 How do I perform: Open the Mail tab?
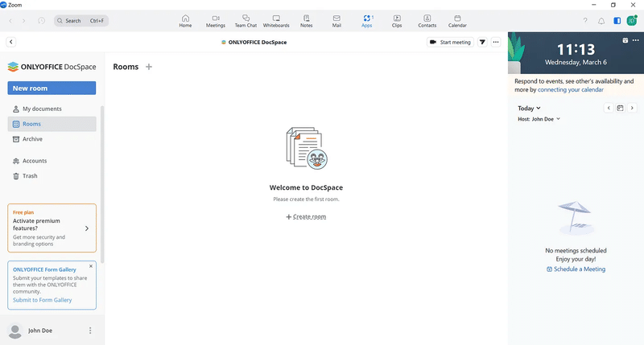pos(336,21)
